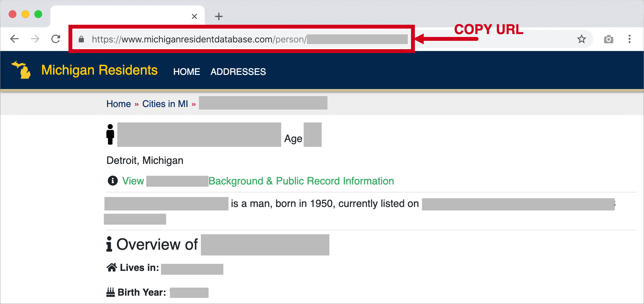Image resolution: width=644 pixels, height=304 pixels.
Task: Click the person silhouette icon
Action: click(110, 134)
